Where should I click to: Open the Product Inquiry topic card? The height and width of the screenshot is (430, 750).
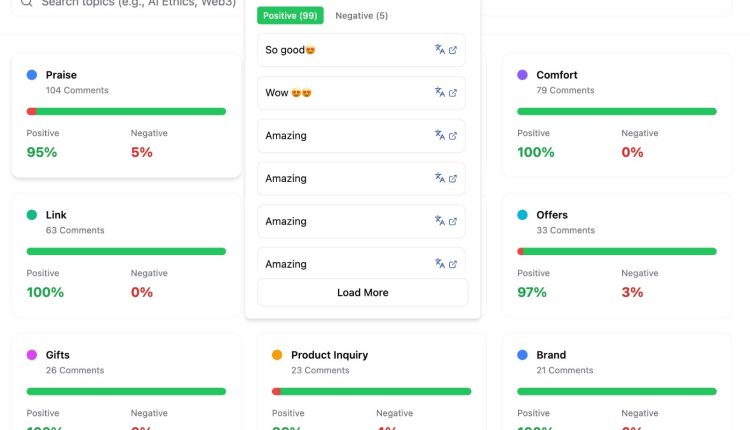(x=371, y=385)
